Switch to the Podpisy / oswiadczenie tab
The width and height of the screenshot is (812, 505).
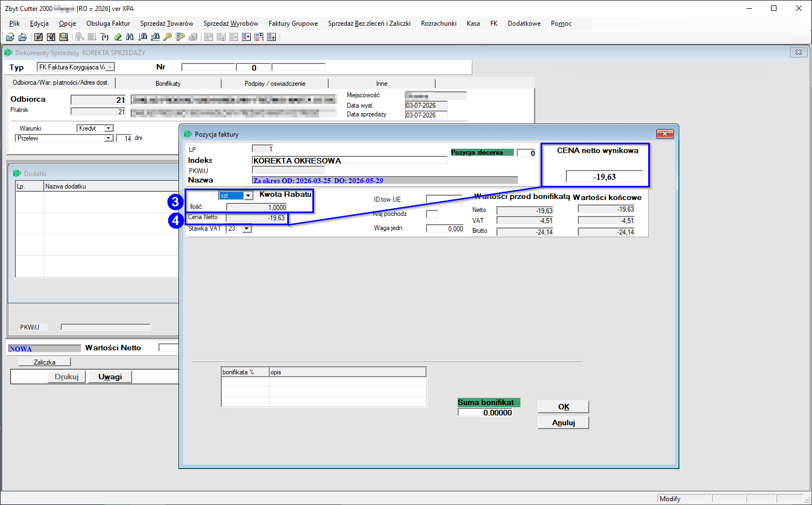(275, 84)
